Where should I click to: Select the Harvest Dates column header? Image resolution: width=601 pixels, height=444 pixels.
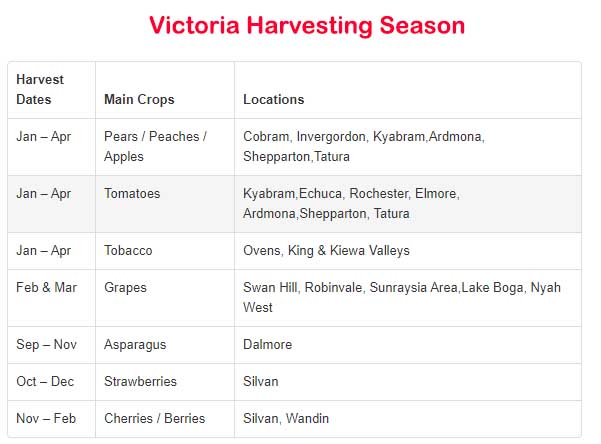coord(51,90)
